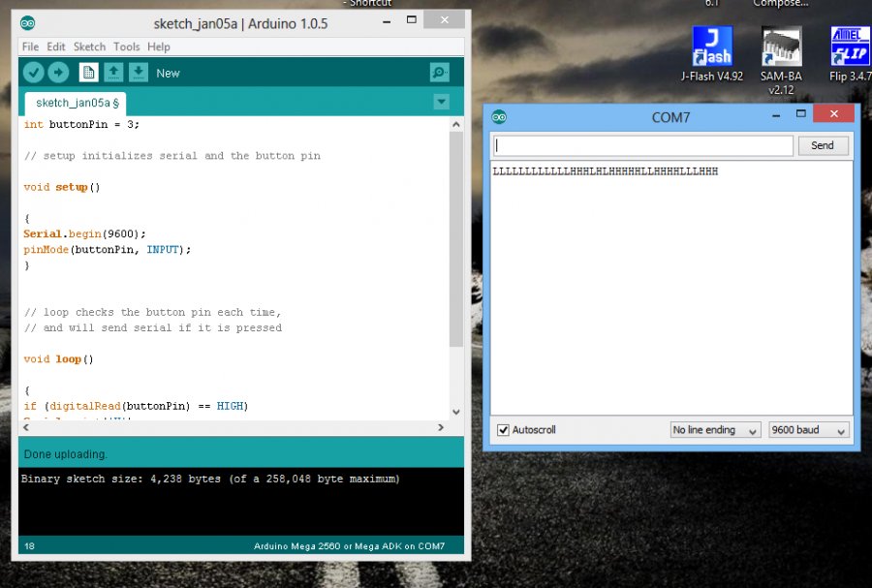Click the line number 18 in status bar
The height and width of the screenshot is (588, 872).
pos(29,545)
